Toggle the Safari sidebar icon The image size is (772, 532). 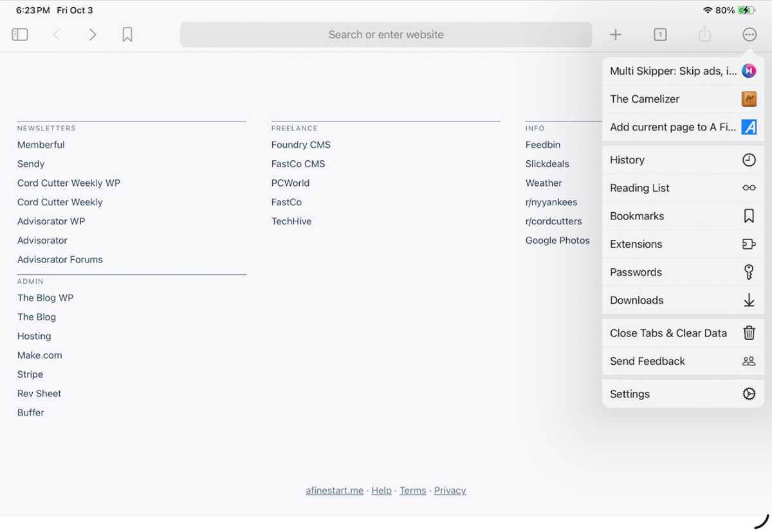(x=19, y=34)
